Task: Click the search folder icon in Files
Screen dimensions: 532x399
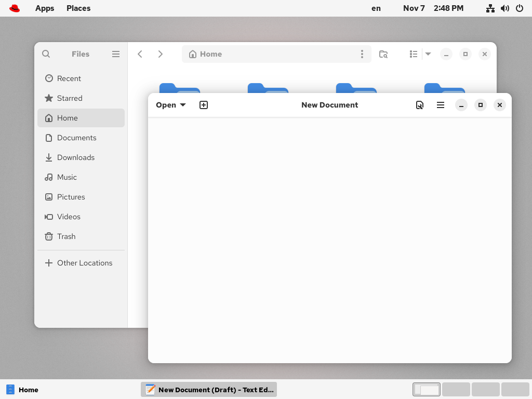Action: pos(383,54)
